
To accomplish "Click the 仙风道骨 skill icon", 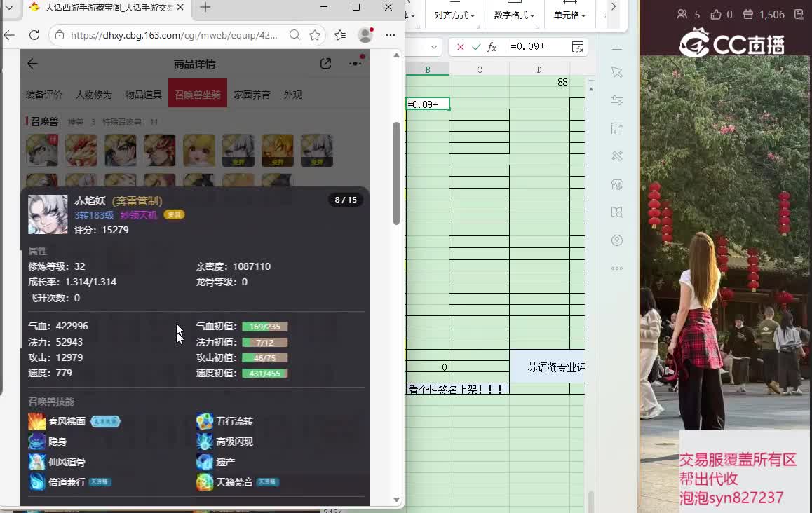I will click(36, 462).
